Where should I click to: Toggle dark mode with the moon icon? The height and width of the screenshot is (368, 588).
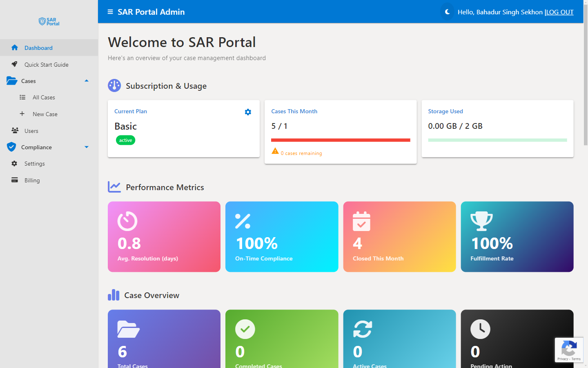[447, 12]
